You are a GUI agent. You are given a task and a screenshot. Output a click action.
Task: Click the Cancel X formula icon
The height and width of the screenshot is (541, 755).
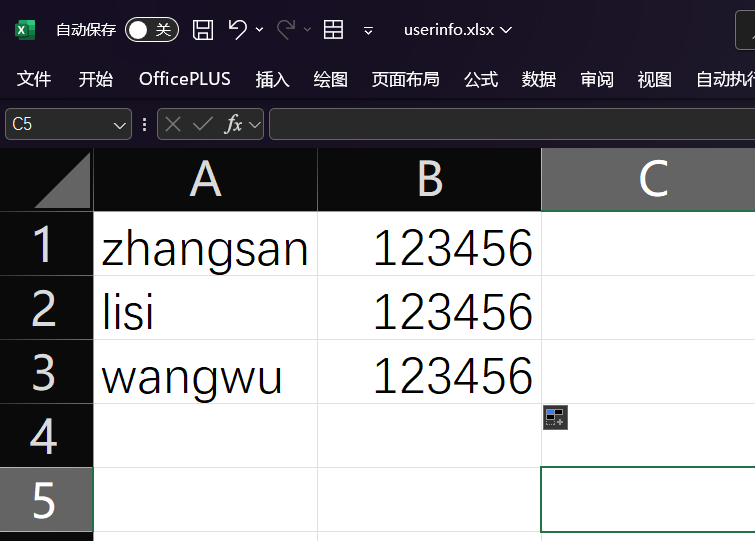pos(173,125)
